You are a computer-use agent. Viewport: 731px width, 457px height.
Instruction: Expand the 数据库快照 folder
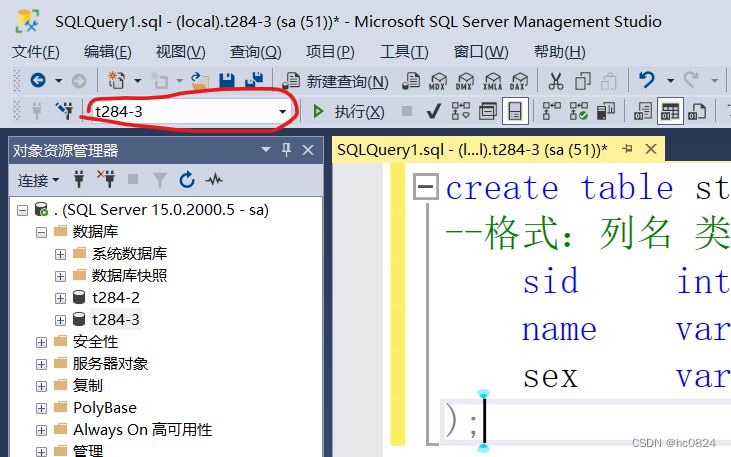[x=60, y=276]
